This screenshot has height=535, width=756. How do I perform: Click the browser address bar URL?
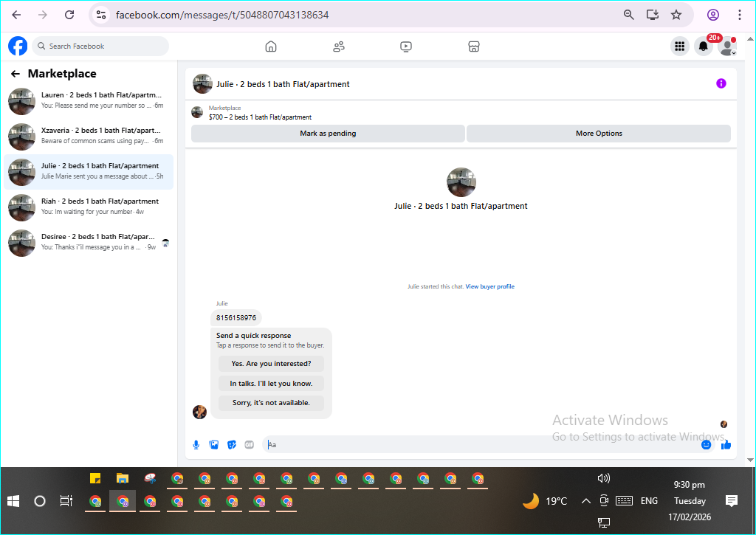click(x=222, y=15)
